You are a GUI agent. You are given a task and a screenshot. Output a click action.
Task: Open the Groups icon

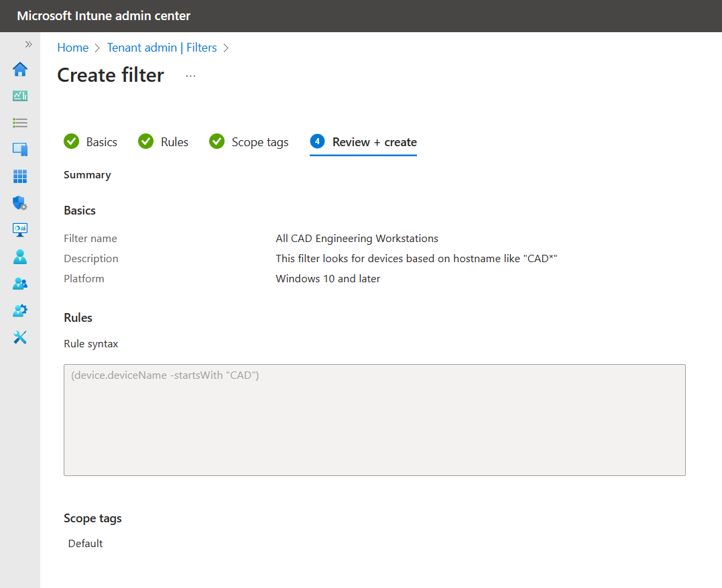[19, 284]
